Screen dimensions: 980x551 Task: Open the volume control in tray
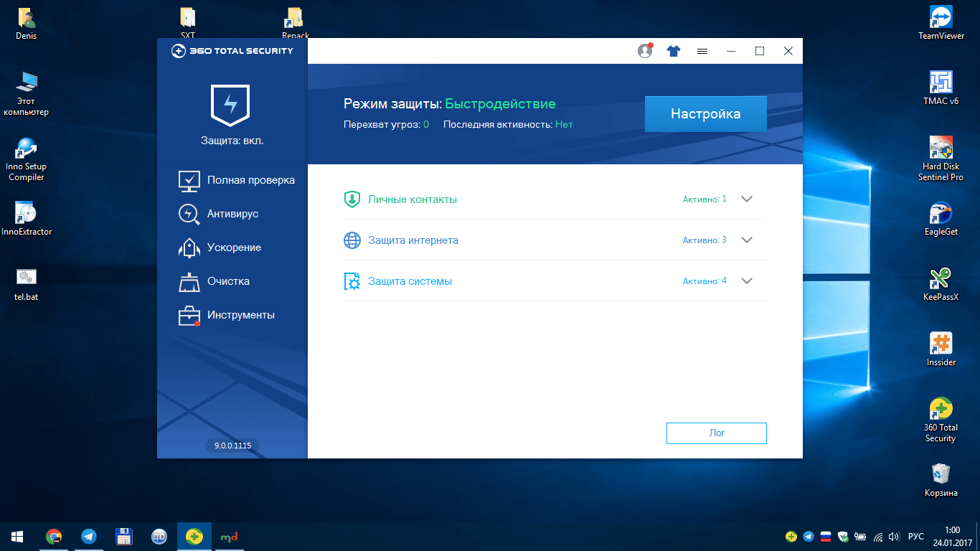[x=893, y=536]
